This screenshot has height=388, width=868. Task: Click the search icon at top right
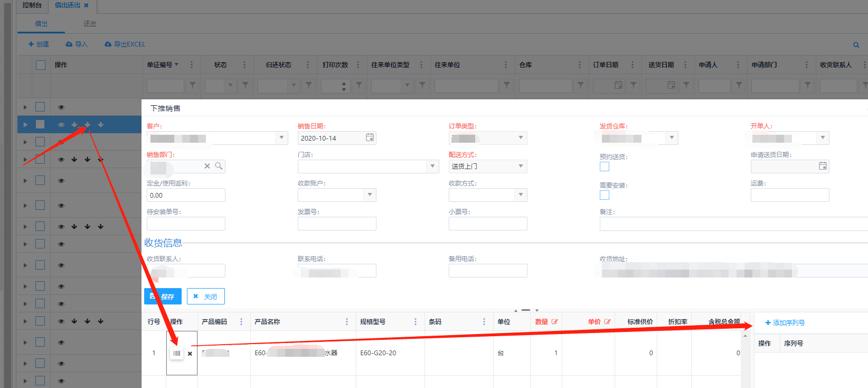pos(856,45)
